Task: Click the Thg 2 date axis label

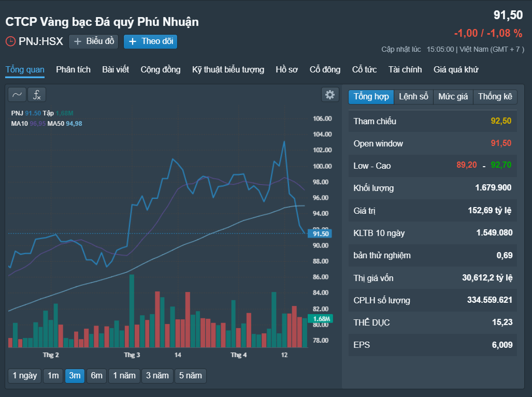Action: (51, 355)
